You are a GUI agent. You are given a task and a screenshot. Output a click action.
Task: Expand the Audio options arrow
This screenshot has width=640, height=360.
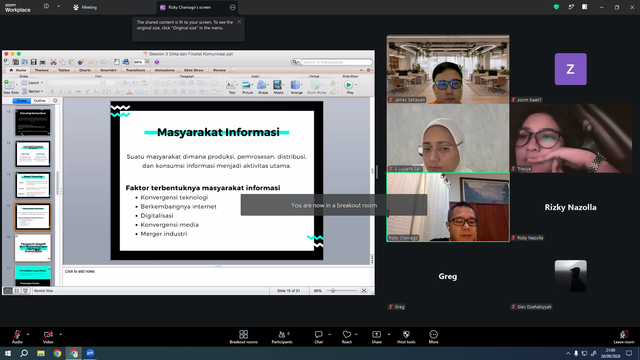(28, 334)
